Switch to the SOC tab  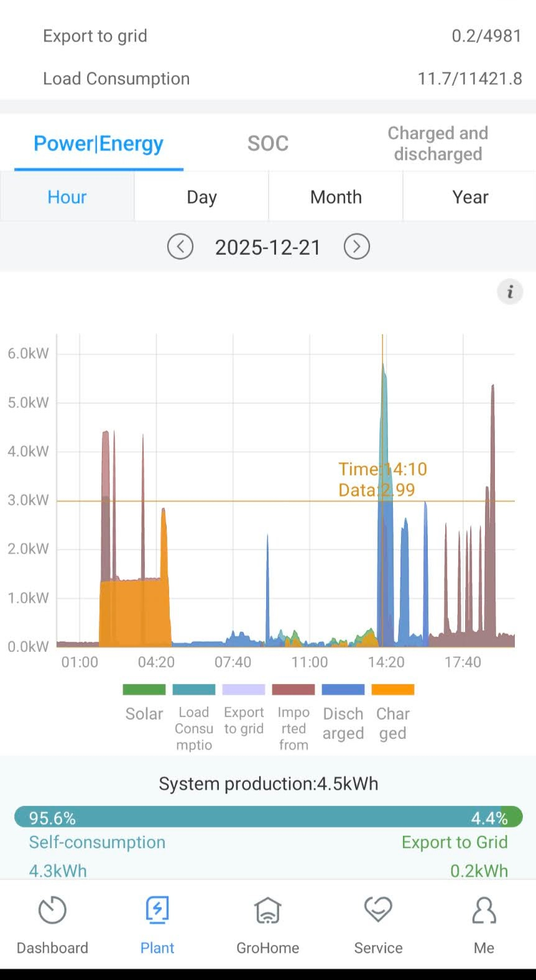click(x=268, y=144)
